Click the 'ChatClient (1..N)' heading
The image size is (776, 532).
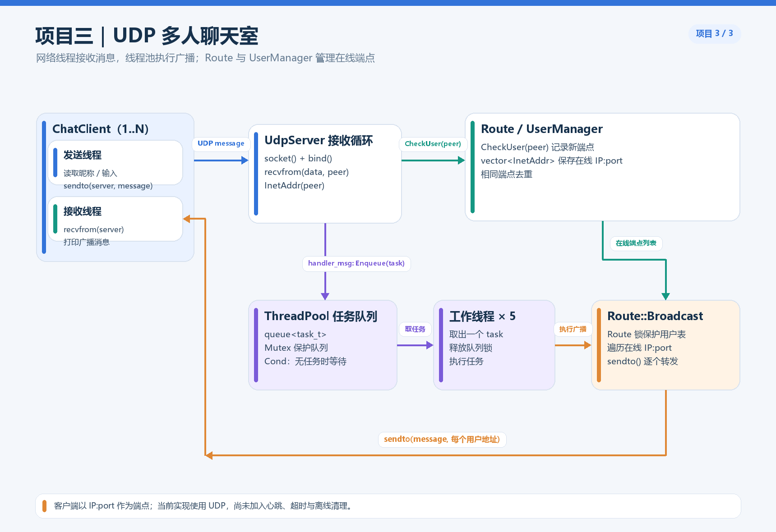pos(101,129)
